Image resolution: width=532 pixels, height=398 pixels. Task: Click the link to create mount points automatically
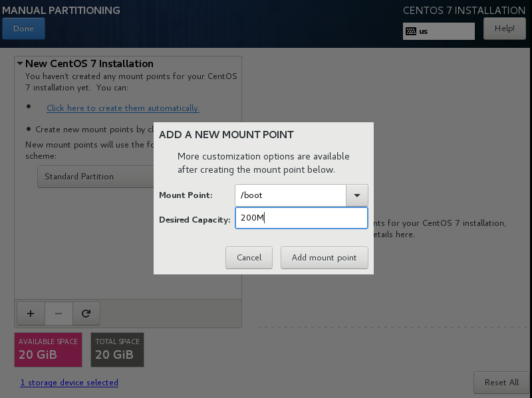coord(123,108)
